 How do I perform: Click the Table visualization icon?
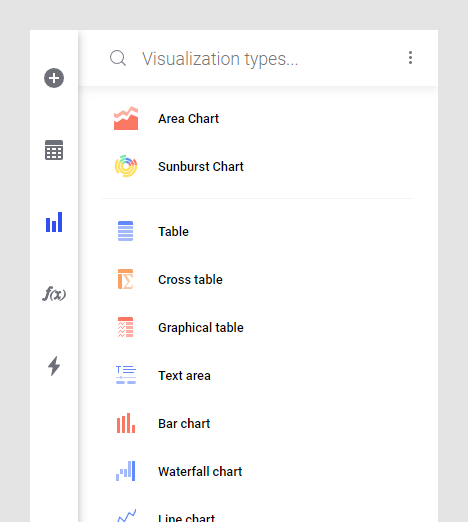click(x=126, y=231)
